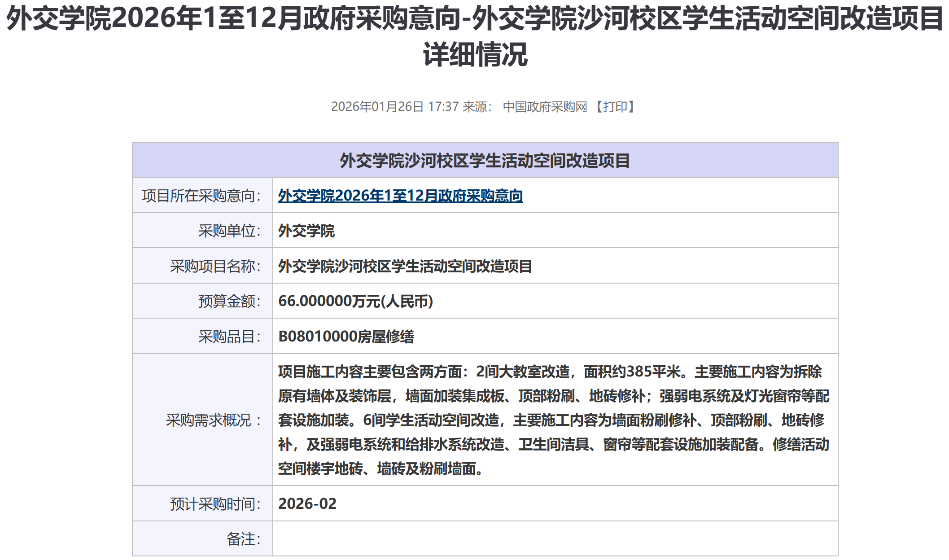Image resolution: width=949 pixels, height=560 pixels.
Task: Click the budget value 66.000000万元
Action: pyautogui.click(x=355, y=301)
